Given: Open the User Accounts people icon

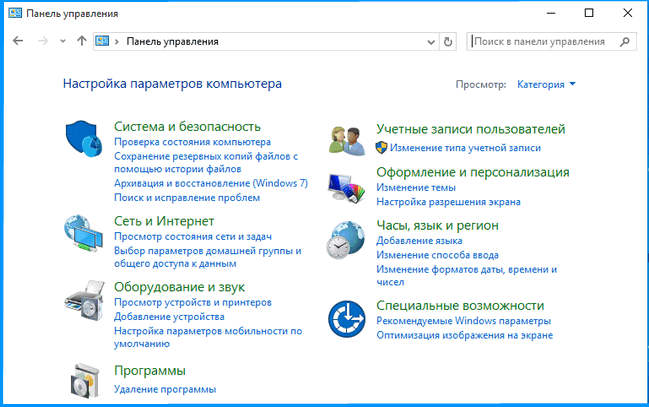Looking at the screenshot, I should pyautogui.click(x=347, y=141).
